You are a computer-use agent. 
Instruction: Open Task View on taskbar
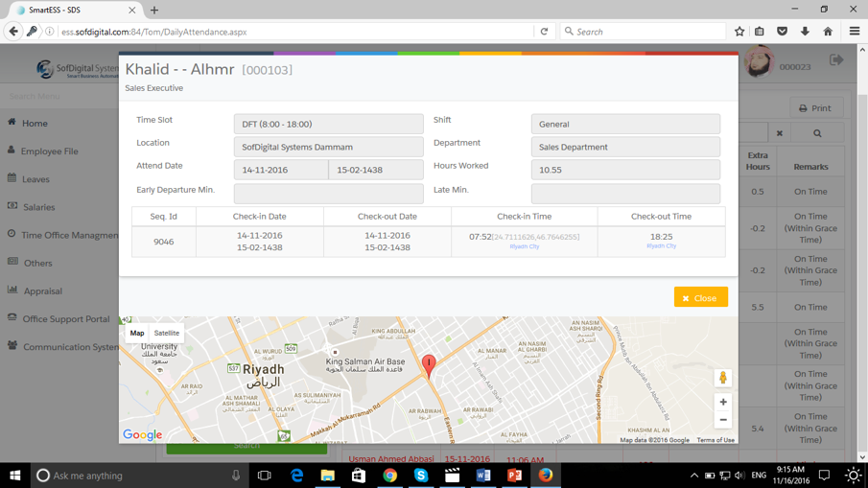pos(265,476)
